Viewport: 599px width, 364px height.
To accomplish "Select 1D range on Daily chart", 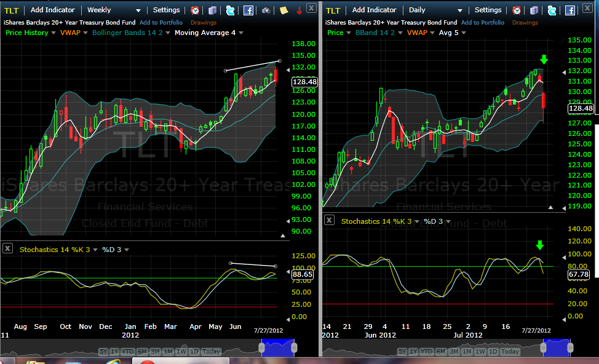I will pyautogui.click(x=493, y=352).
